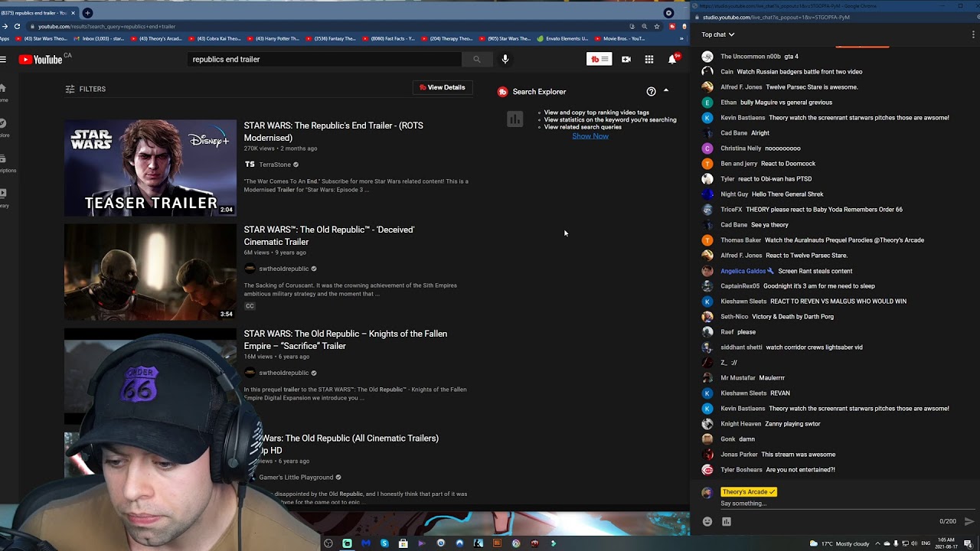This screenshot has width=980, height=551.
Task: Send the chat message arrow
Action: [969, 522]
